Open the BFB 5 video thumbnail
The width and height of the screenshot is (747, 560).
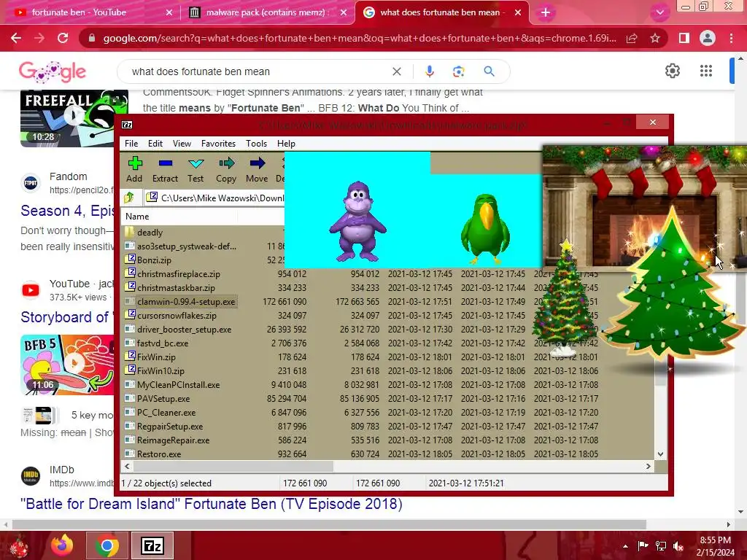click(68, 365)
